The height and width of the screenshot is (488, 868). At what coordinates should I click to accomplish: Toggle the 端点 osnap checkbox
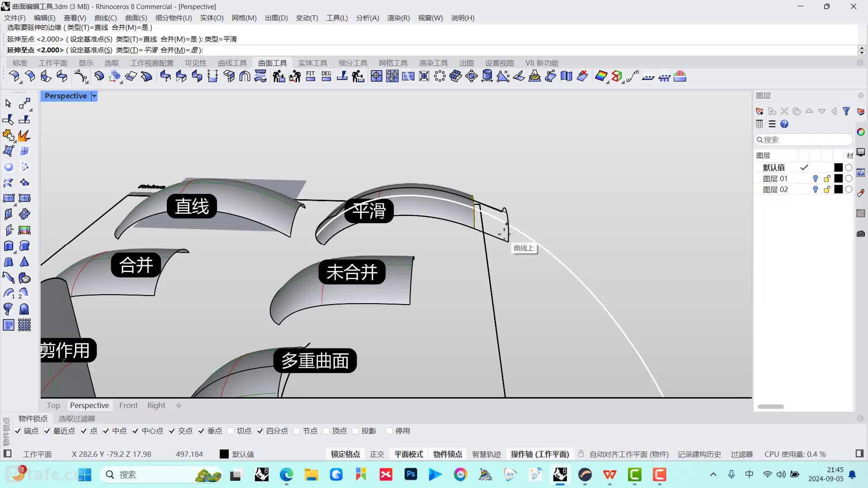[x=18, y=431]
